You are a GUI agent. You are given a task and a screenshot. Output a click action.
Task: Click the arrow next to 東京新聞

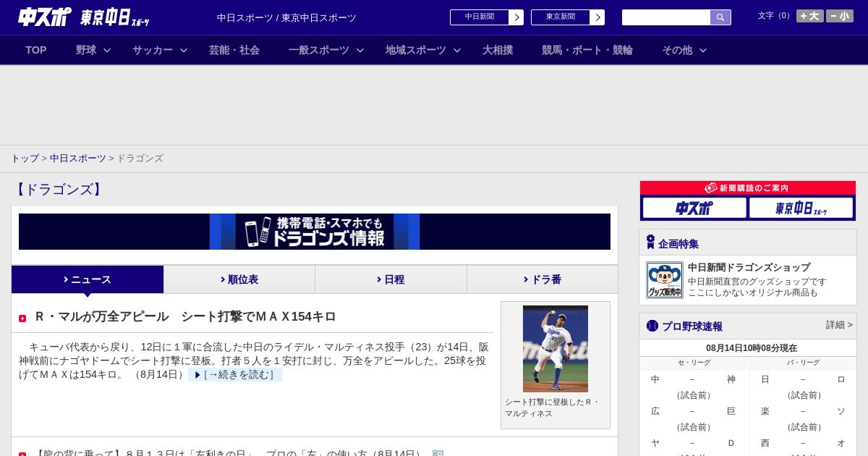597,17
